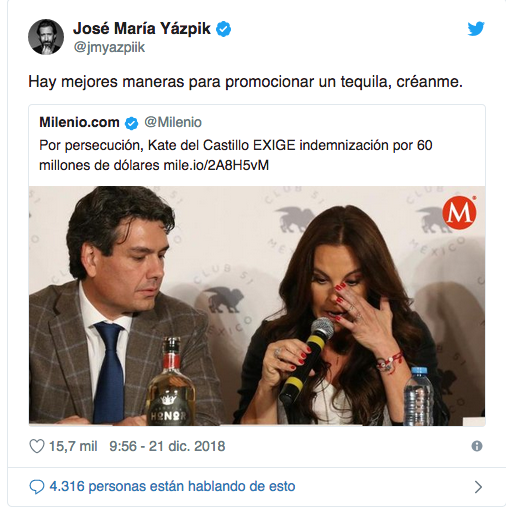Open the Milenio.com account name
This screenshot has height=510, width=506.
point(79,122)
